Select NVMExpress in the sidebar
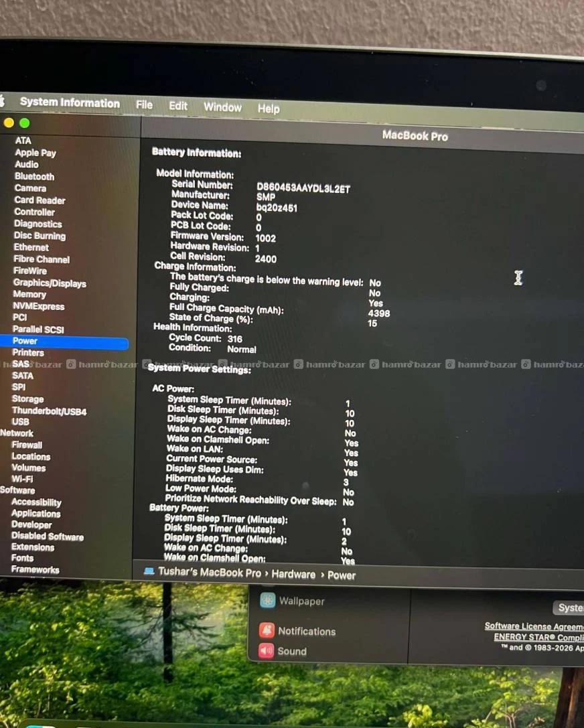 coord(39,306)
